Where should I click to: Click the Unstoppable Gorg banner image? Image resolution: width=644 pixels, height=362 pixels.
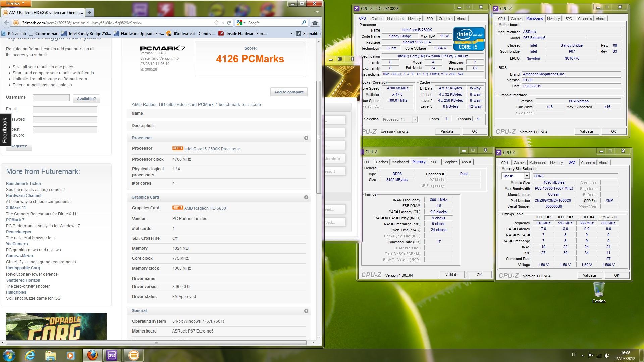click(56, 326)
